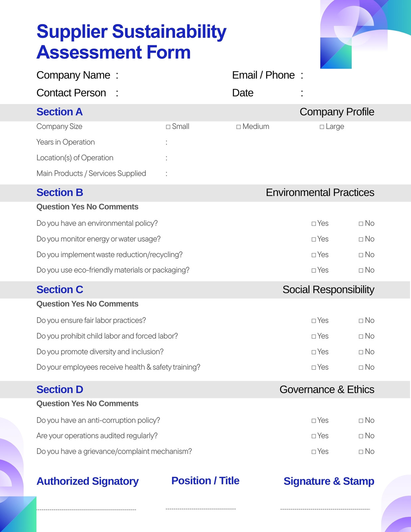This screenshot has width=411, height=532.
Task: Tick No for prohibiting child and forced labor
Action: click(361, 336)
